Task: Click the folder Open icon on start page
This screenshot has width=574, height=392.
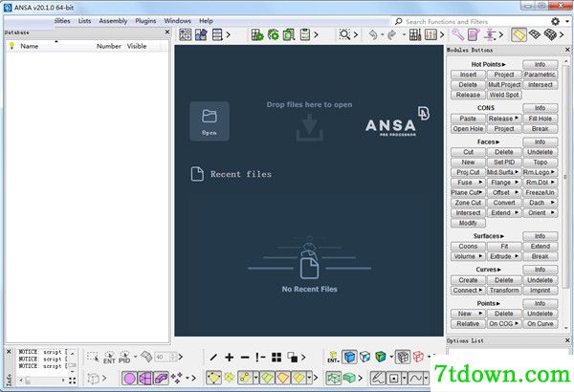Action: pos(210,121)
